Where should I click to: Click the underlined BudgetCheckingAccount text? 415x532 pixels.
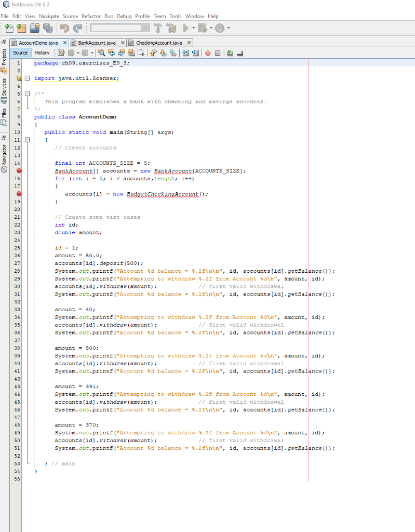163,194
